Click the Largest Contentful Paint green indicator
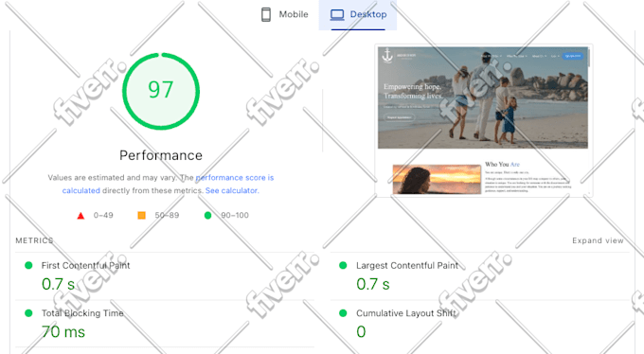The height and width of the screenshot is (354, 644). point(343,265)
